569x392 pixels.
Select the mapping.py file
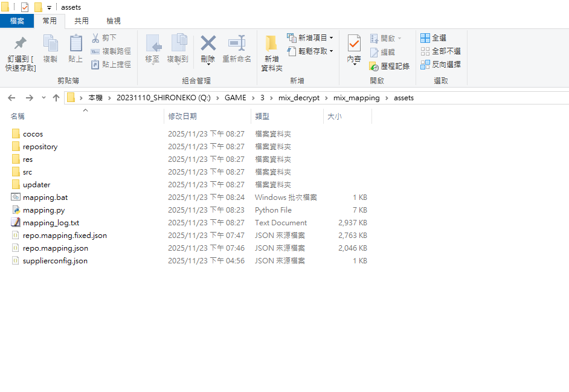coord(43,210)
